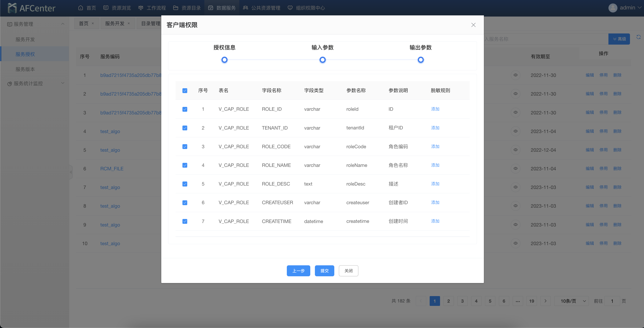Add a masking rule for CREATEUSER
The image size is (644, 328).
(435, 202)
